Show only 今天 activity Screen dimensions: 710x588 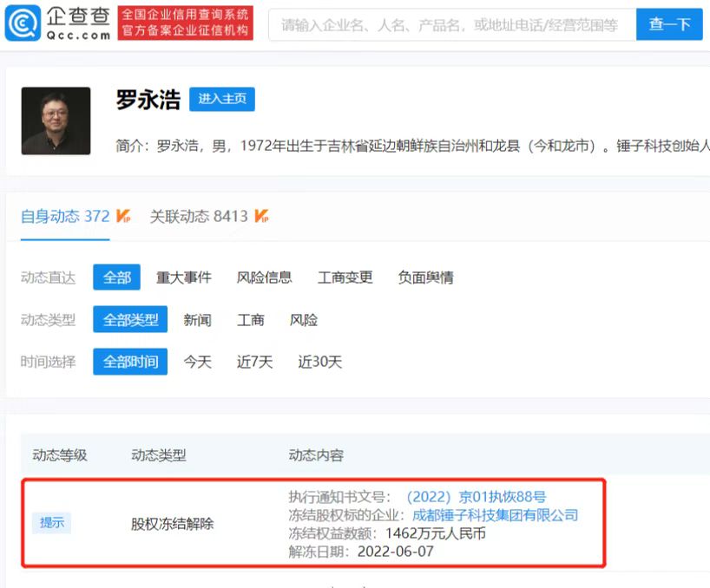click(x=197, y=362)
